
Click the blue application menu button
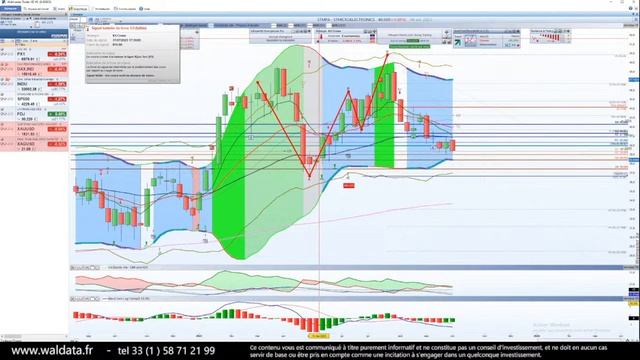[10, 8]
